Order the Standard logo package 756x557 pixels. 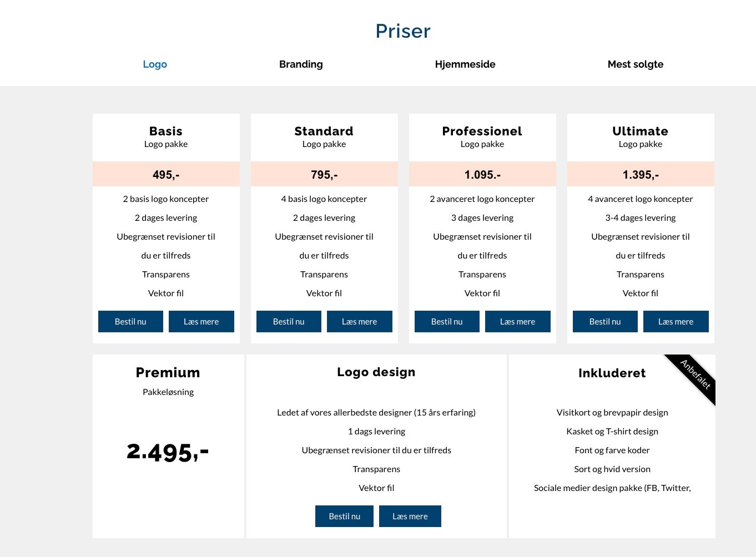(x=289, y=322)
